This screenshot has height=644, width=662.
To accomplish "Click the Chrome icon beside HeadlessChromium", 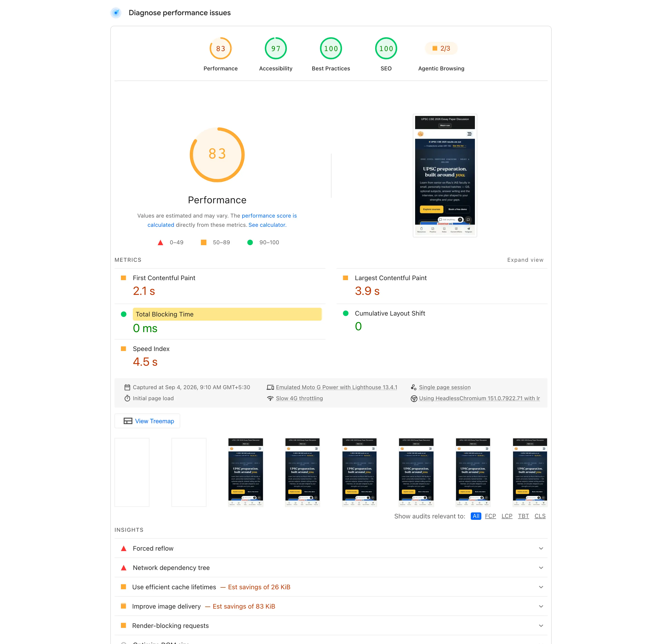I will pyautogui.click(x=414, y=398).
